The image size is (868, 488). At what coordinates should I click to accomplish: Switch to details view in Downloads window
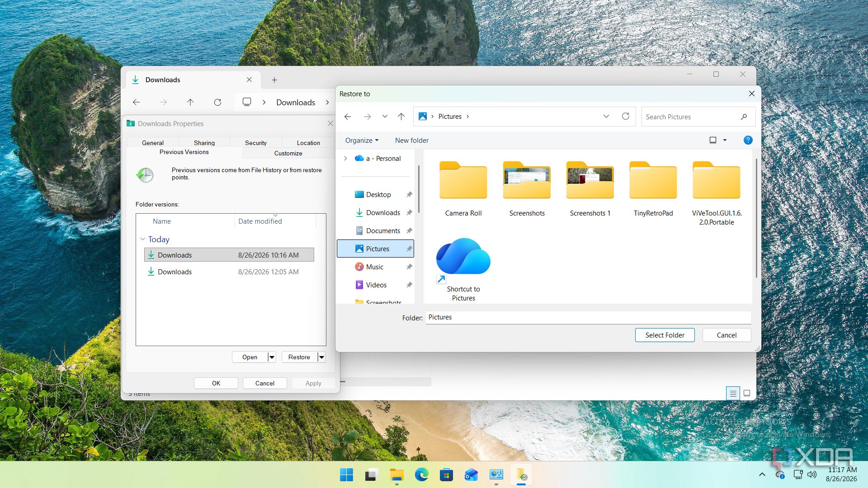coord(733,394)
